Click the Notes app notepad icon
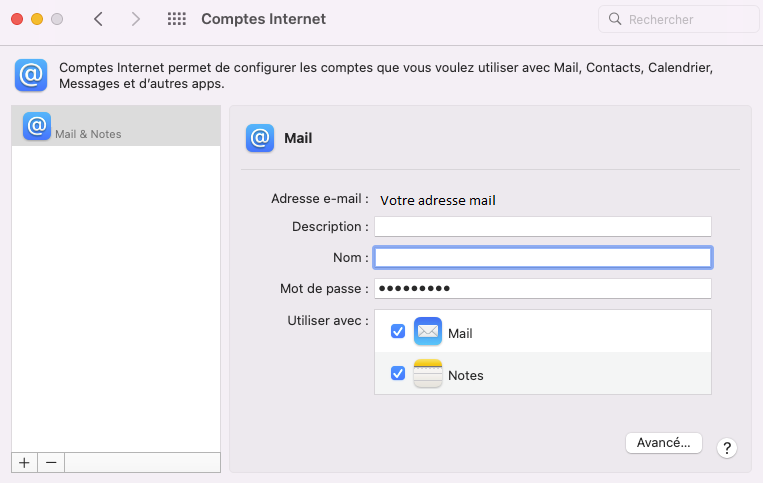This screenshot has width=763, height=483. 428,374
